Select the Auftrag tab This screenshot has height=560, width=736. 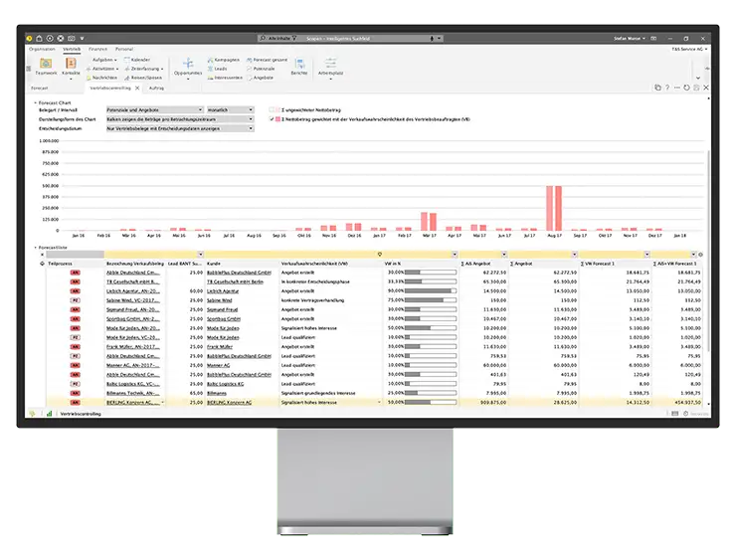click(x=156, y=89)
